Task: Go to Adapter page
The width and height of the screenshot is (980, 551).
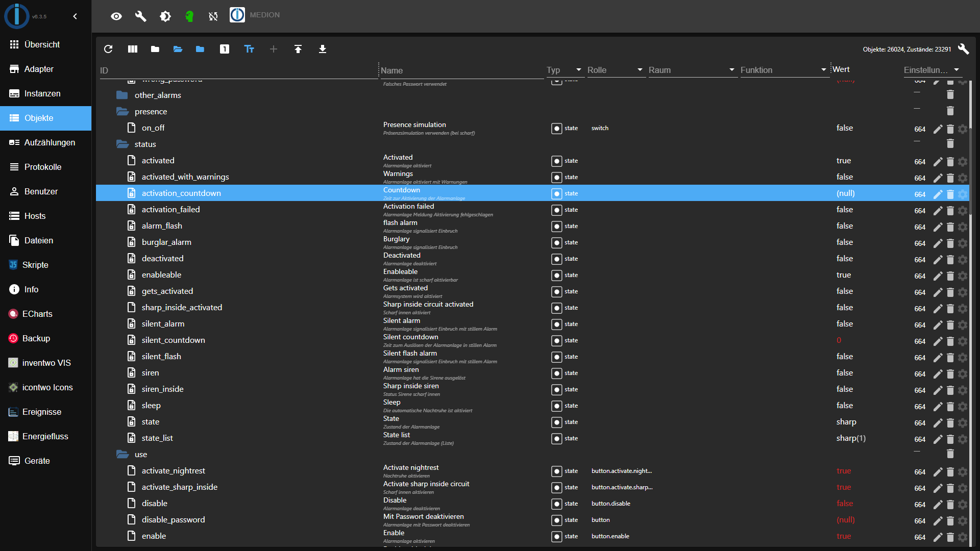Action: [x=46, y=69]
